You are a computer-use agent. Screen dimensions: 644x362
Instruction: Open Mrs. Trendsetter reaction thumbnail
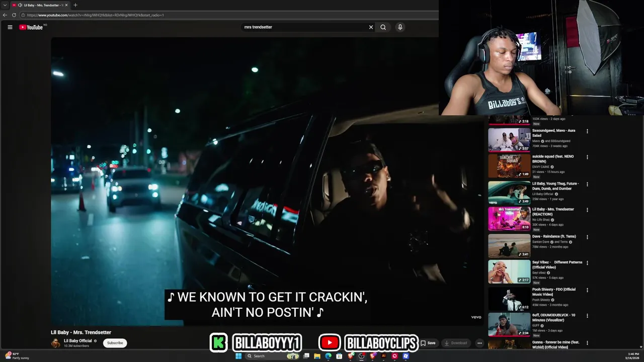pos(509,219)
